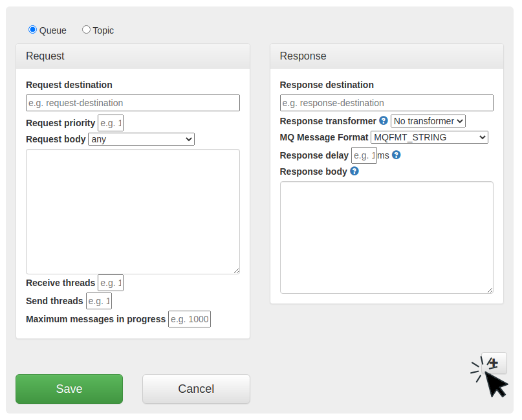Enable Queue mode instead of Topic
Screen dimensions: 522x420
32,30
